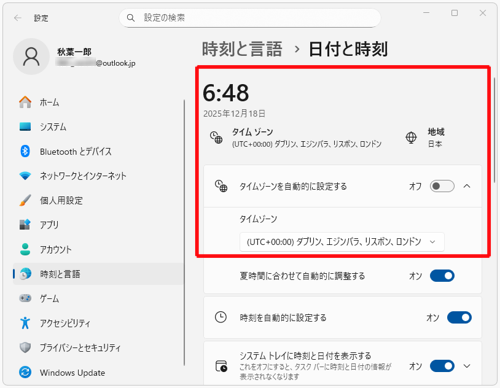
Task: Click the user profile avatar
Action: click(x=31, y=57)
